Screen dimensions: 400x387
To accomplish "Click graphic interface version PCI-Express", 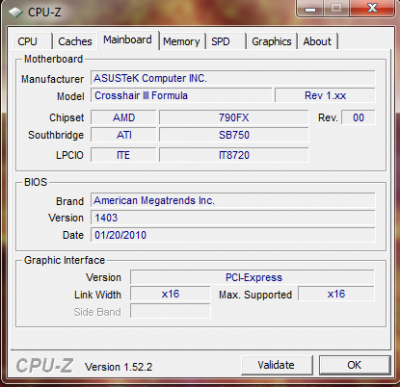I will click(252, 277).
